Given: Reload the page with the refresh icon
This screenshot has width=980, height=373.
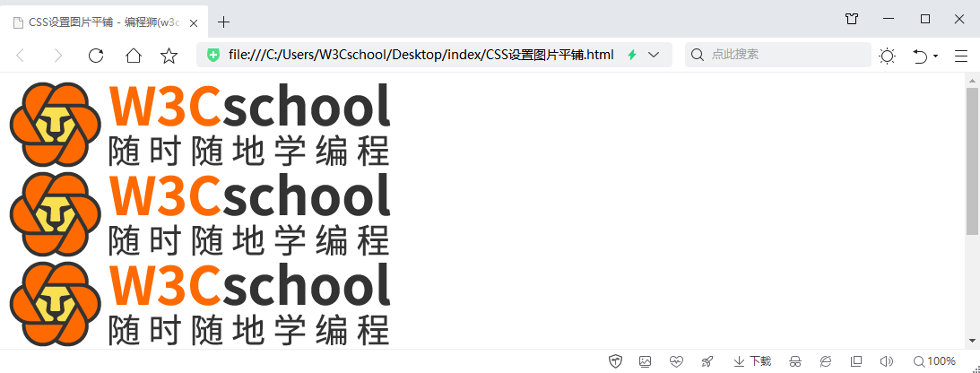Looking at the screenshot, I should (95, 56).
